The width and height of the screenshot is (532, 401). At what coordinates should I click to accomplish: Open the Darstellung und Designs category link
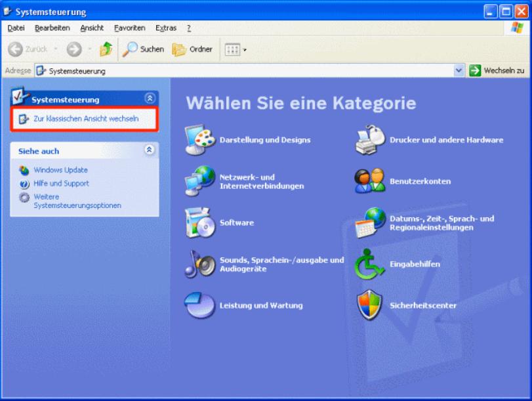click(x=265, y=140)
